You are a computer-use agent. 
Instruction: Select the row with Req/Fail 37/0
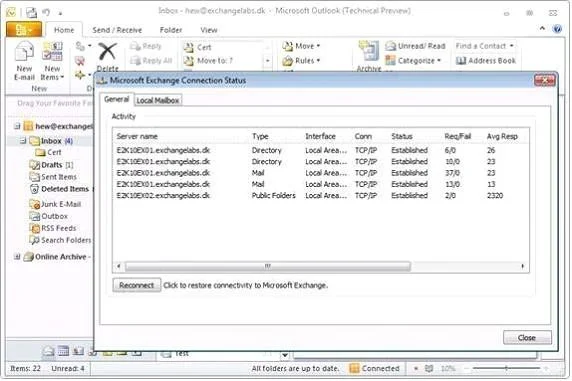pyautogui.click(x=320, y=173)
